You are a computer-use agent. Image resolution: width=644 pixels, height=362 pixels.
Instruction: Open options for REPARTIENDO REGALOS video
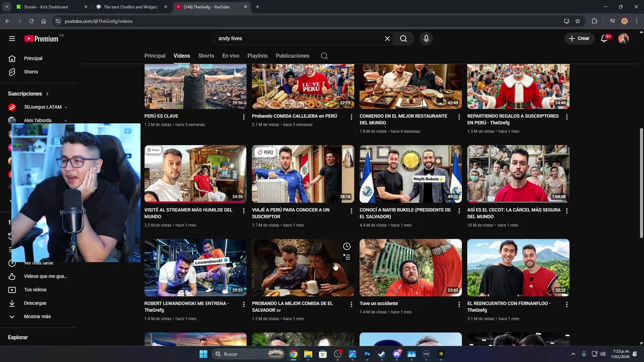[x=567, y=117]
